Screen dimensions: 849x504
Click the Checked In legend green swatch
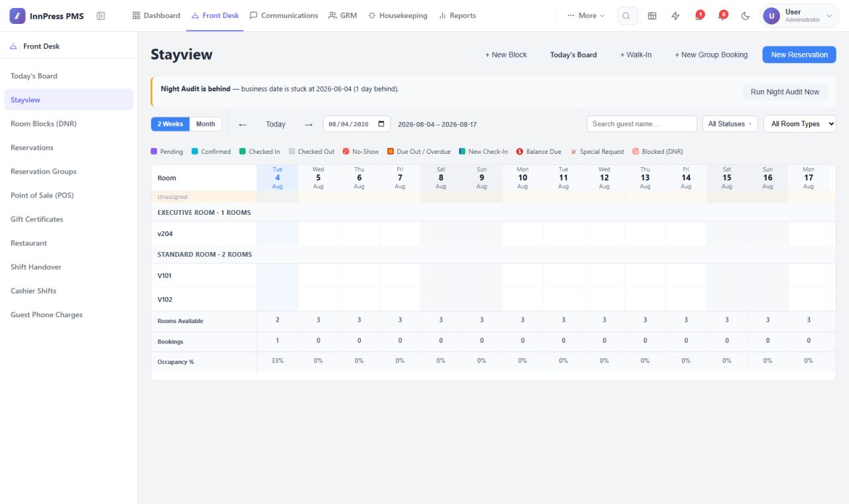pos(243,152)
